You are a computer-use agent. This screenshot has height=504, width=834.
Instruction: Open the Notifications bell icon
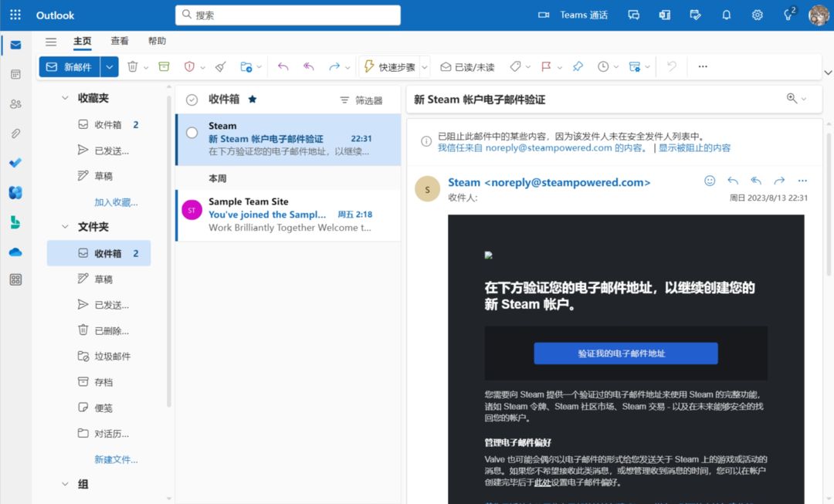(726, 15)
